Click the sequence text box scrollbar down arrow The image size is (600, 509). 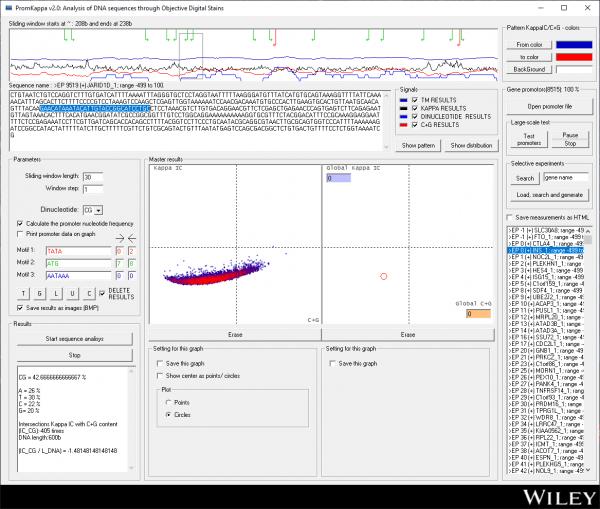[x=386, y=147]
